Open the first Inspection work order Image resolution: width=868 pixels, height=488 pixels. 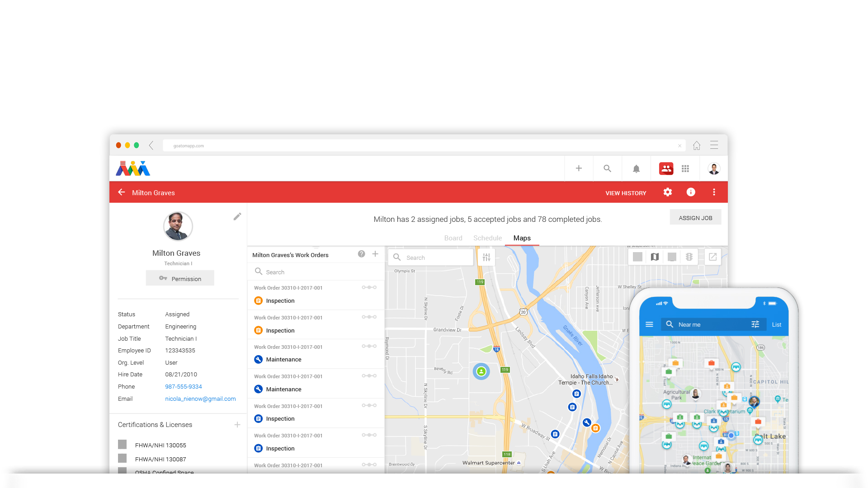tap(316, 295)
